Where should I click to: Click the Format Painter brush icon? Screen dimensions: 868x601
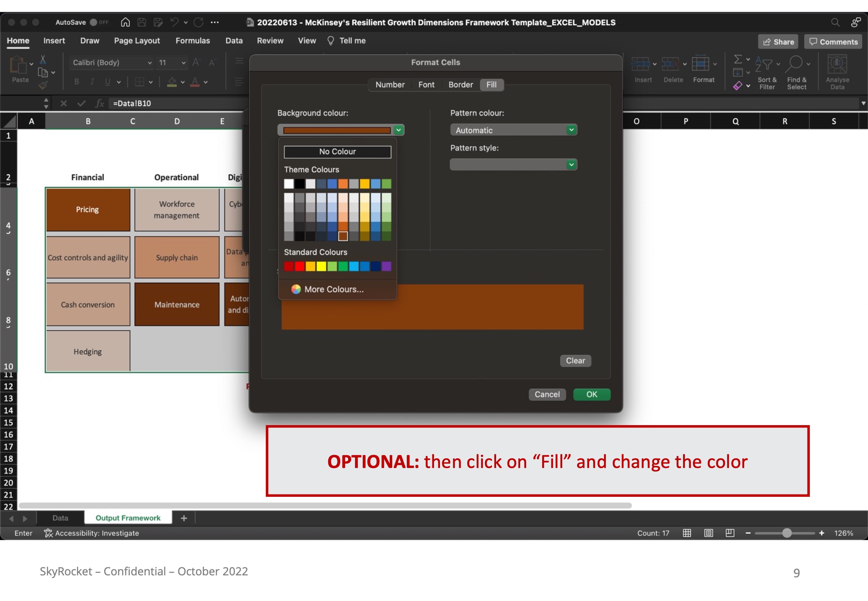pos(43,85)
